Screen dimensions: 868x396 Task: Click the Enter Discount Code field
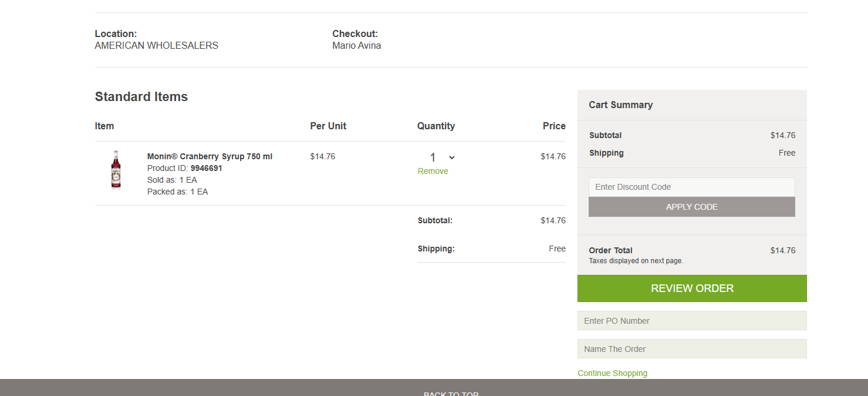coord(692,187)
